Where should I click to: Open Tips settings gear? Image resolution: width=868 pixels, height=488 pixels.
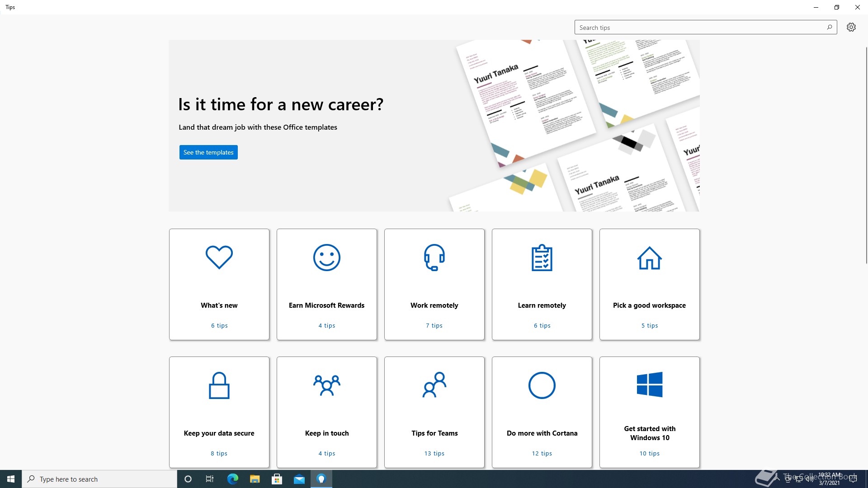pyautogui.click(x=851, y=27)
